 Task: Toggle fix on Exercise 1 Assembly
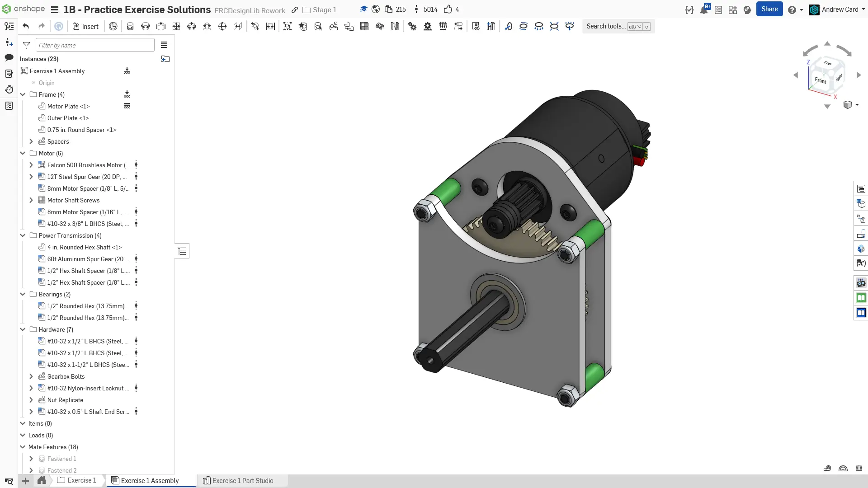tap(127, 71)
